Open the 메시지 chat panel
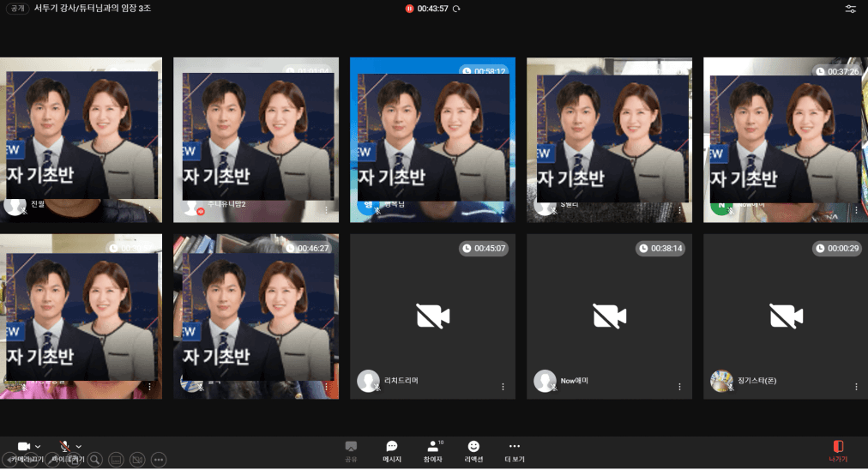Screen dimensions: 868x470 [392, 451]
